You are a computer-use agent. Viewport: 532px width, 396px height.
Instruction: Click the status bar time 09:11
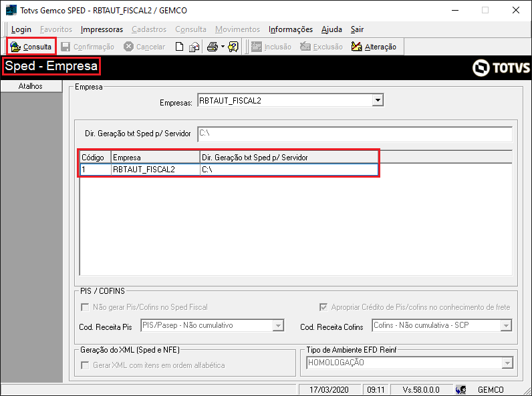[x=376, y=390]
